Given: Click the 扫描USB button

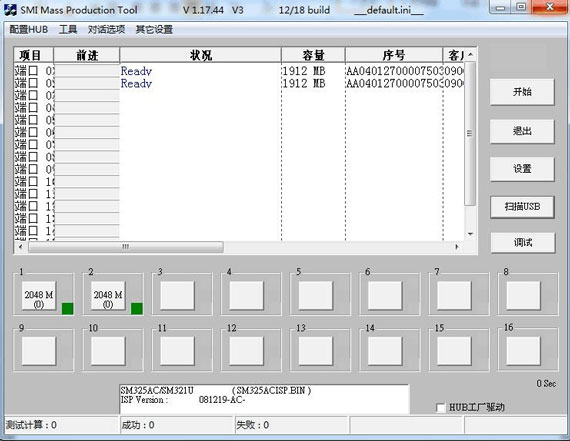Looking at the screenshot, I should [x=522, y=207].
